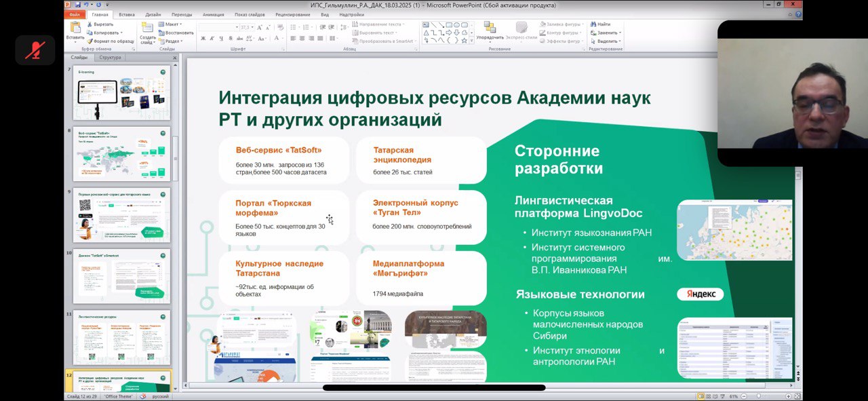Screen dimensions: 868x401
Task: Click the muted microphone icon
Action: 35,50
